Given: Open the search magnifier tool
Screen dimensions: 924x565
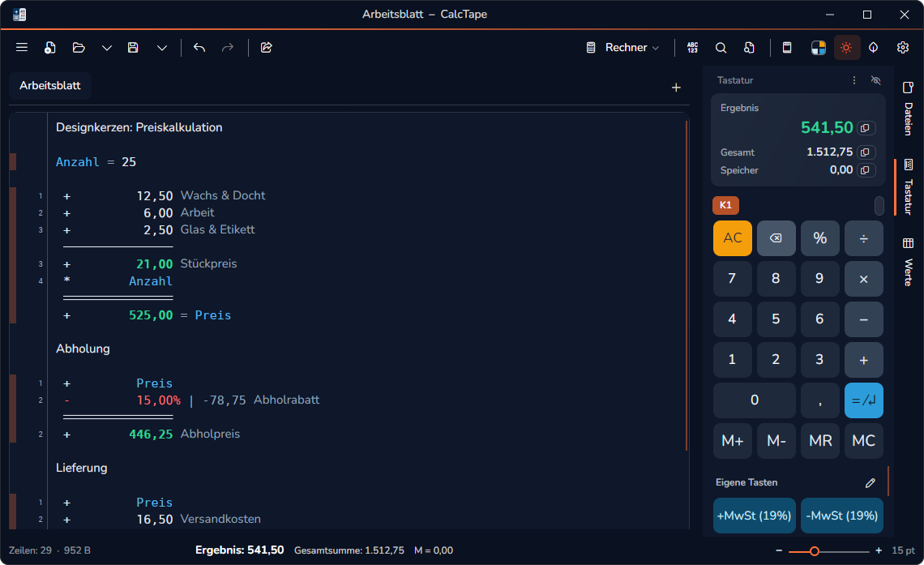Looking at the screenshot, I should pos(721,48).
